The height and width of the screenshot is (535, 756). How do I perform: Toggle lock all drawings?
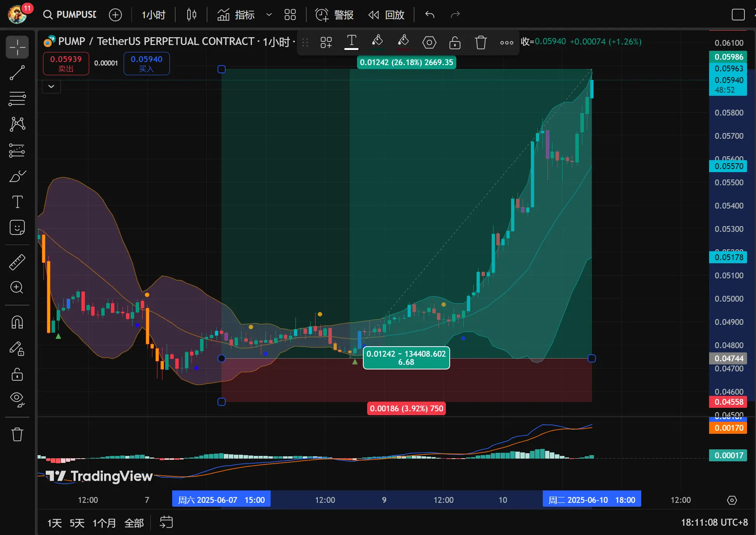17,374
